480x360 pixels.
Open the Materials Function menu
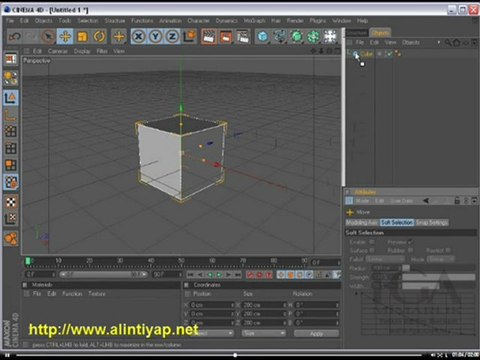(72, 294)
